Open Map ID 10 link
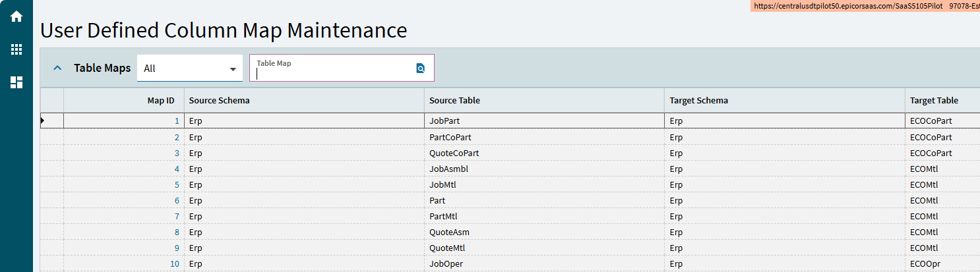This screenshot has height=272, width=980. pos(175,264)
